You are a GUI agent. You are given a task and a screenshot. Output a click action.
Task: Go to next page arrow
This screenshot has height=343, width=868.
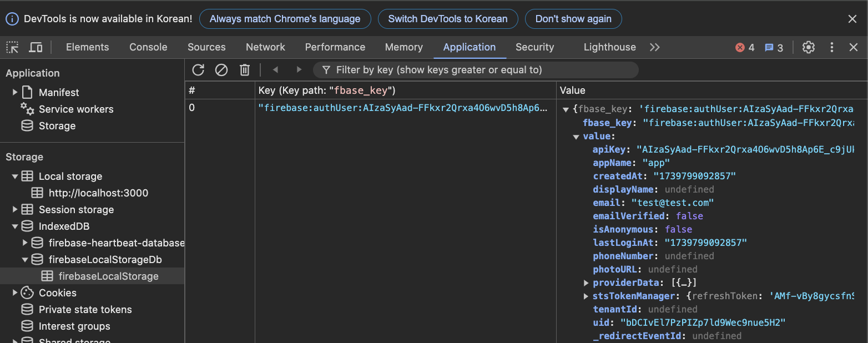point(299,70)
